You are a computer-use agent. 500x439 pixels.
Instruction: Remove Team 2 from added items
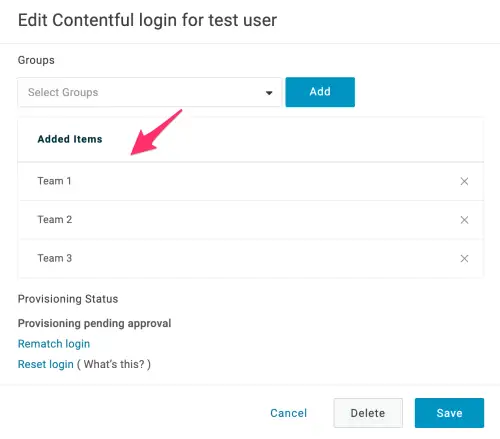click(464, 220)
